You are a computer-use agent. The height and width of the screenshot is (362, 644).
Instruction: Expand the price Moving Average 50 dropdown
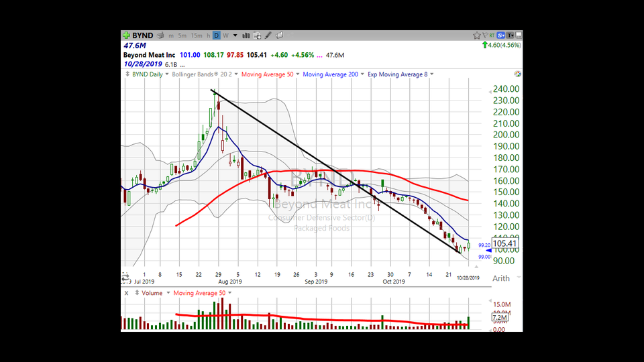298,74
